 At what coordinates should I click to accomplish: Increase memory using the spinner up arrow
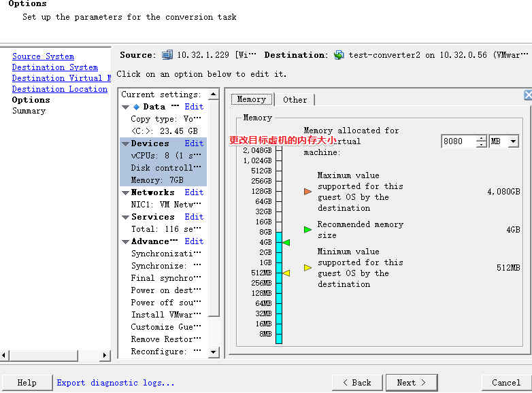coord(482,138)
